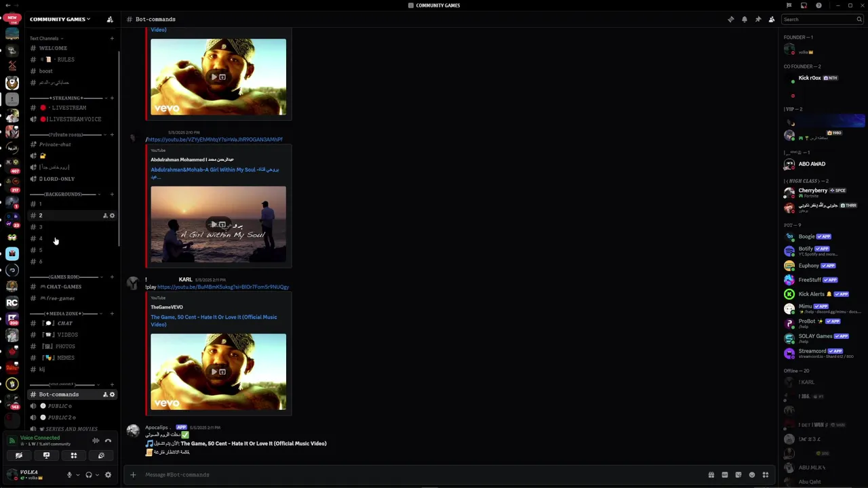Open the WELCOME channel
868x488 pixels.
pos(73,48)
